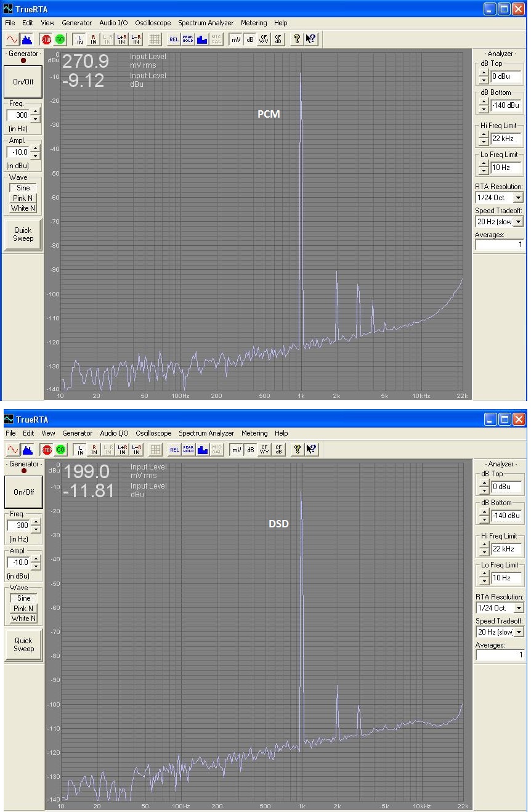
Task: Select PEAK HOLD icon in top window toolbar
Action: (x=187, y=39)
